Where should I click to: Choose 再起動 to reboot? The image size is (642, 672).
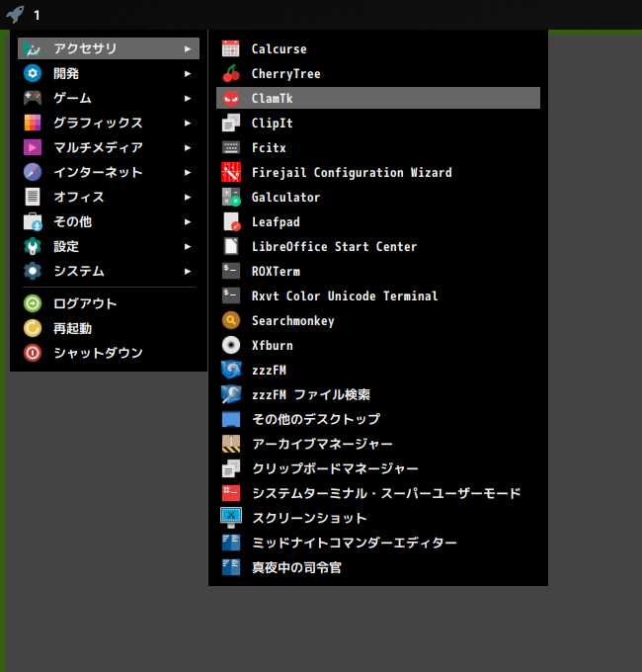[109, 328]
